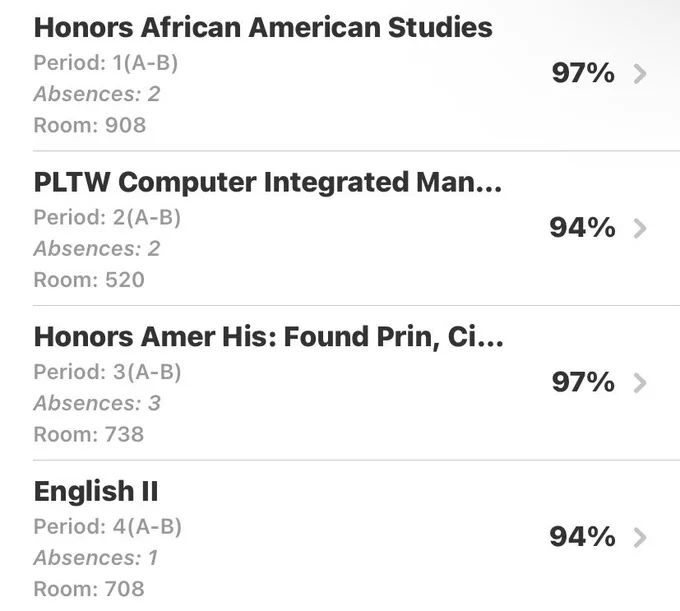Select the English II class title

[96, 491]
